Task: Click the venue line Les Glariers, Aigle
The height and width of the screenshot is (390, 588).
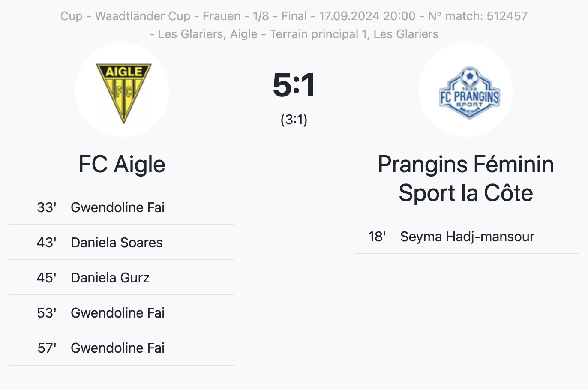Action: (x=294, y=34)
